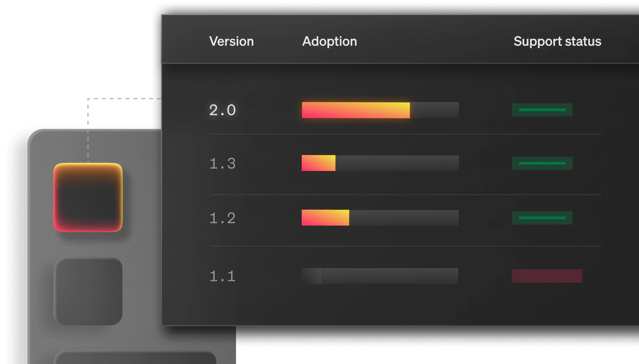
Task: Click the orange fill of the 1.3 adoption bar
Action: click(x=318, y=163)
